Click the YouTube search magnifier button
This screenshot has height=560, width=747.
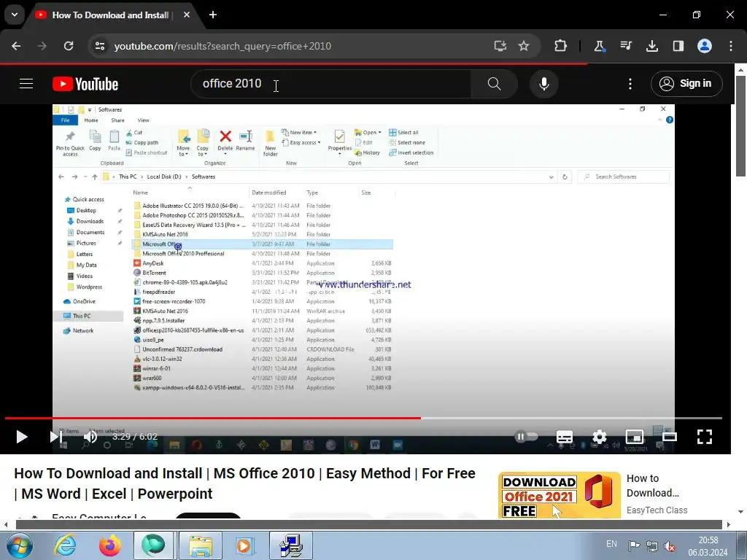coord(494,84)
